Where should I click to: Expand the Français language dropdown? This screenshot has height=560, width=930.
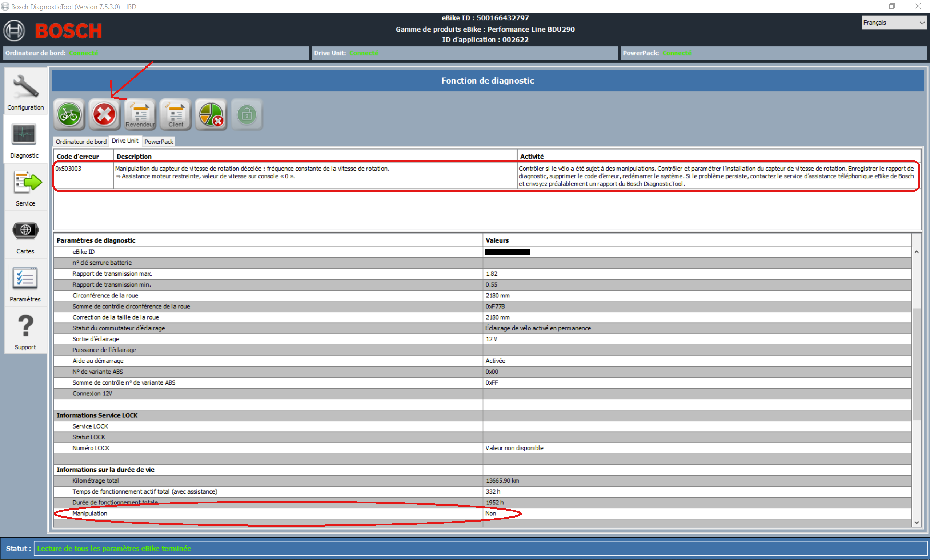894,23
